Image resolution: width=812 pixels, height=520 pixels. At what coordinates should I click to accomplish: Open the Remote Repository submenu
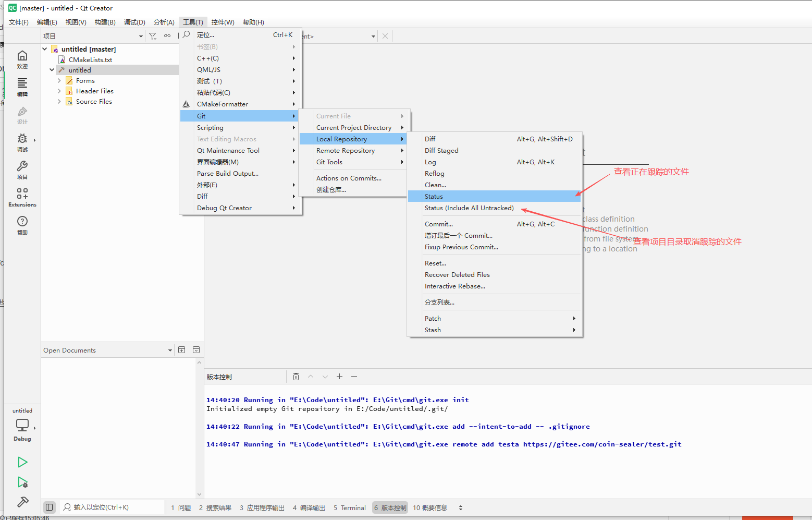click(353, 151)
